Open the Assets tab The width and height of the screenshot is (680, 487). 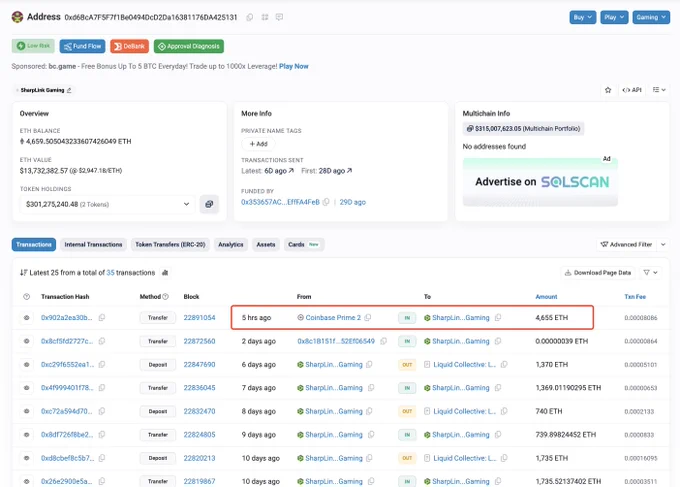(x=265, y=245)
